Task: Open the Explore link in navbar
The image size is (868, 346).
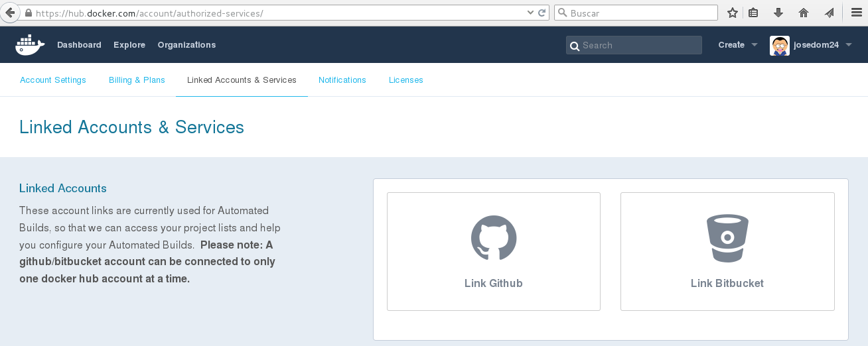Action: pos(129,45)
